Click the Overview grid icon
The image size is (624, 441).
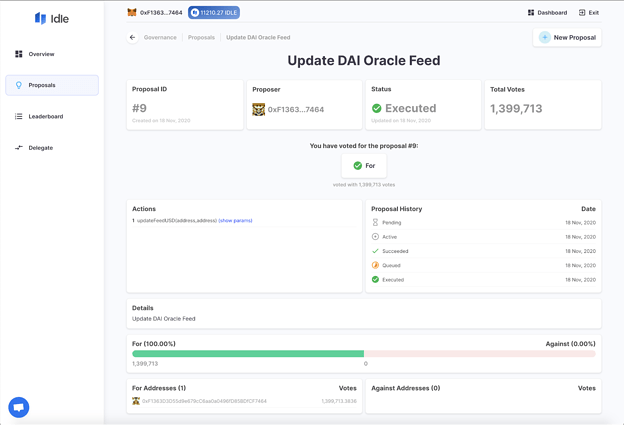tap(19, 54)
